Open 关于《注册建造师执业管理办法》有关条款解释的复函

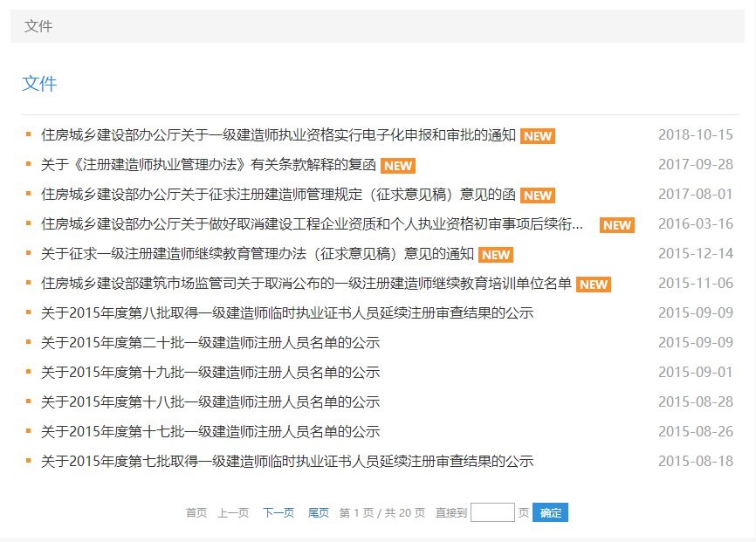pyautogui.click(x=209, y=165)
